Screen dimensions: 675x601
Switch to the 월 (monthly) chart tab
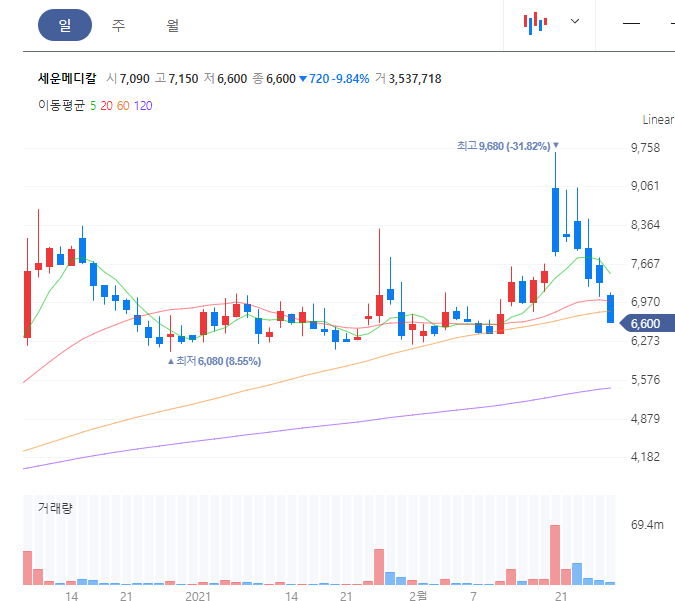pyautogui.click(x=172, y=25)
